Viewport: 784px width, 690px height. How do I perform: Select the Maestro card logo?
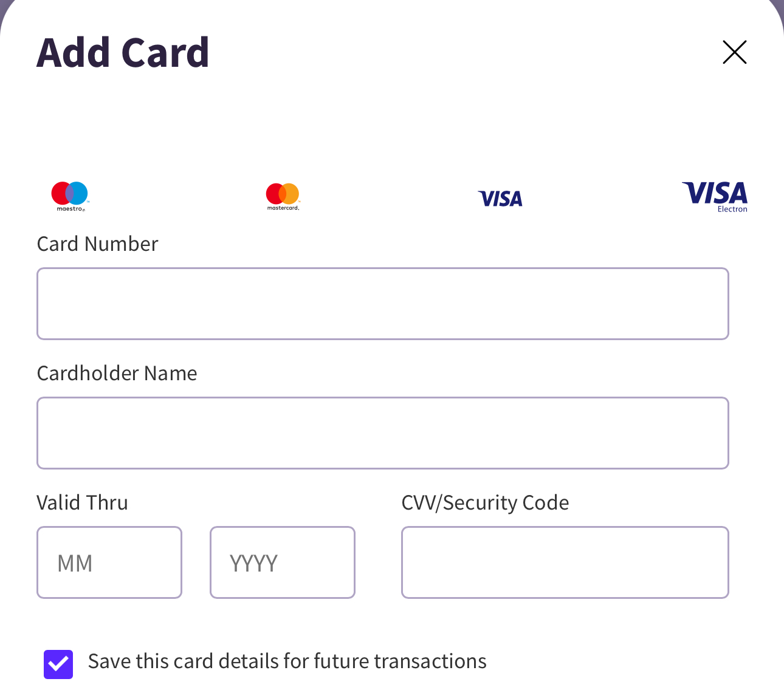[70, 194]
